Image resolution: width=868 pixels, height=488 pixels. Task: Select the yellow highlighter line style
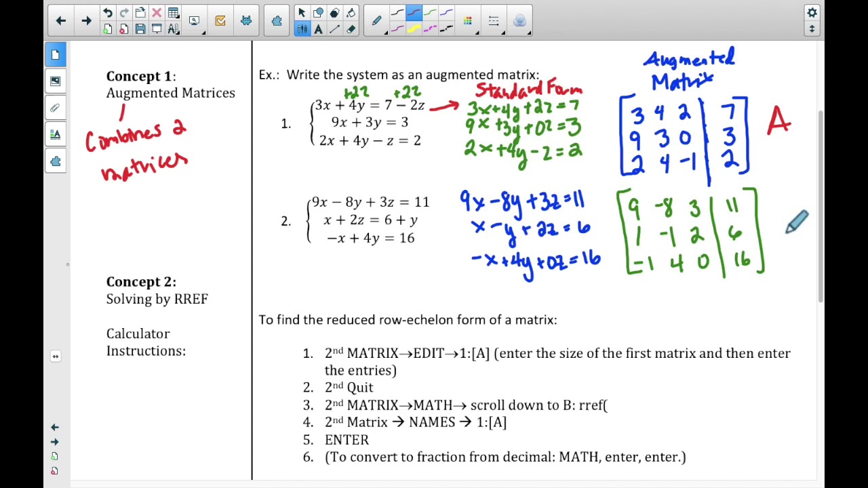[x=414, y=29]
